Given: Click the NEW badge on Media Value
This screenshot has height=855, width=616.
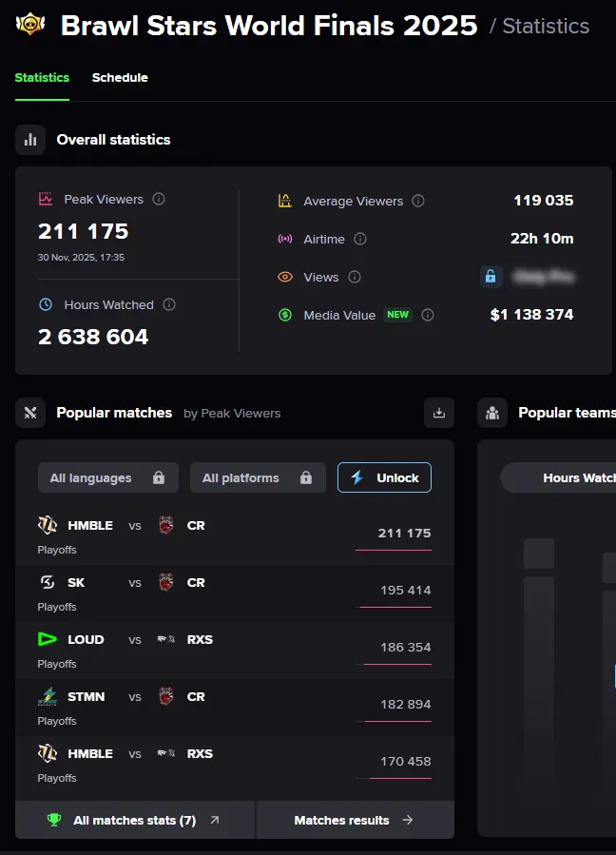Looking at the screenshot, I should (398, 314).
